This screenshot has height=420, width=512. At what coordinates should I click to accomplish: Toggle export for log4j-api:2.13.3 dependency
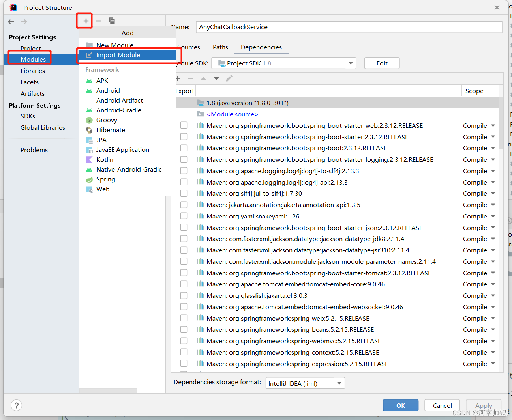[184, 182]
